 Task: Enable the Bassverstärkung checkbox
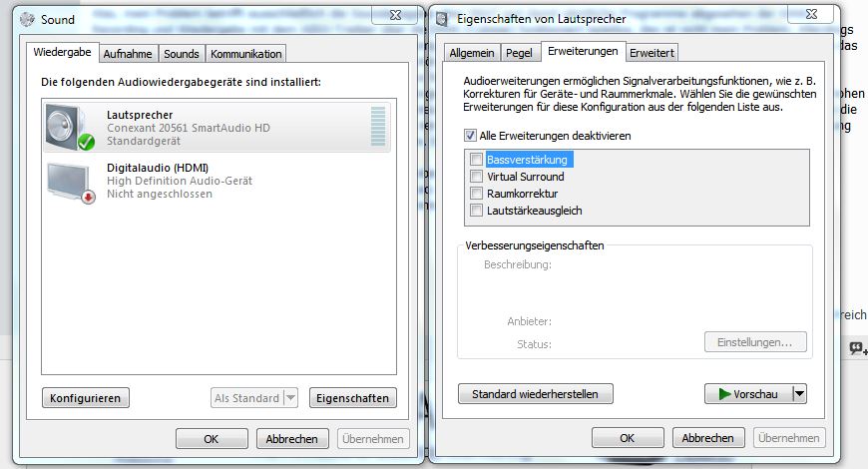pos(476,160)
